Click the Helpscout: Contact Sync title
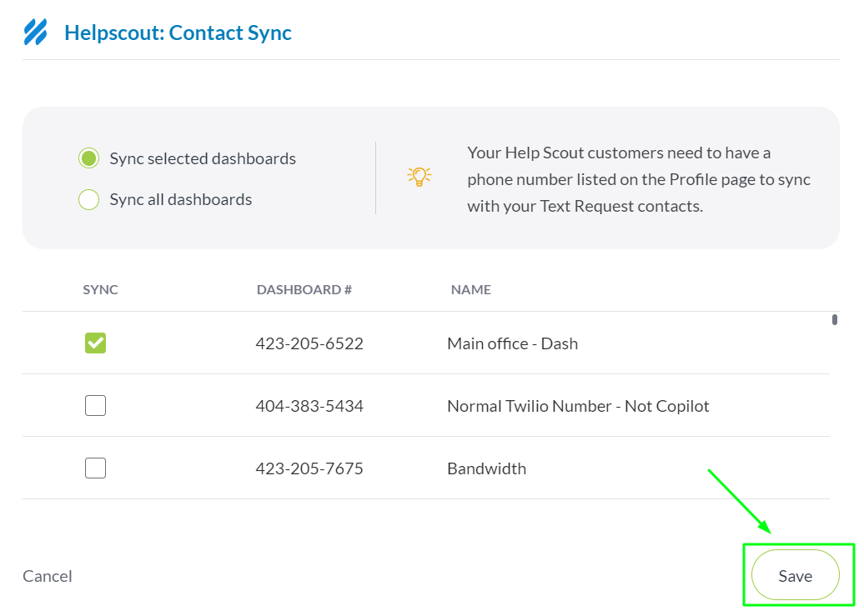The height and width of the screenshot is (616, 864). pyautogui.click(x=178, y=33)
